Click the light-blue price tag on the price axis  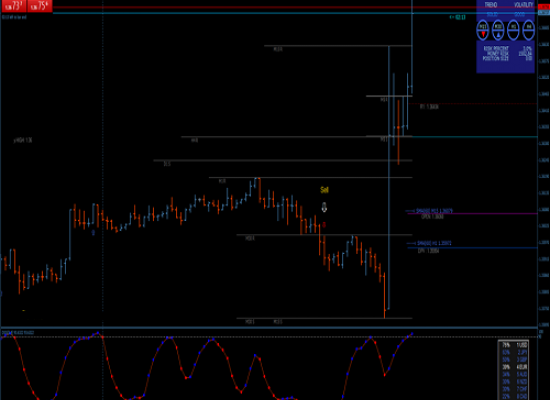(544, 13)
